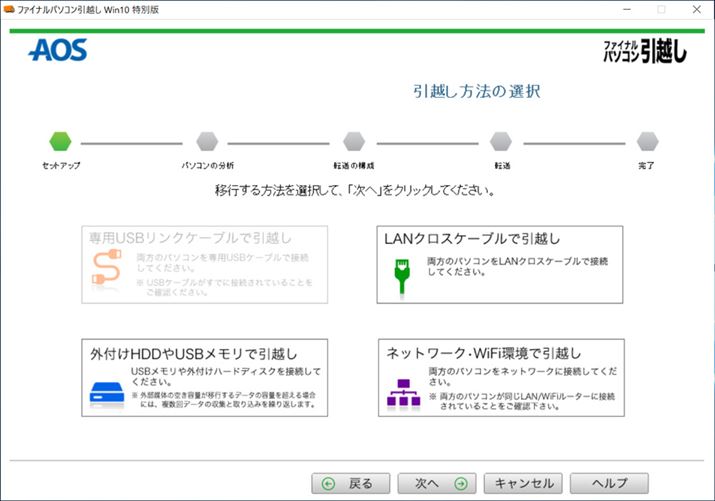715x501 pixels.
Task: Click the green left-arrow icon on 戻る
Action: click(x=328, y=484)
